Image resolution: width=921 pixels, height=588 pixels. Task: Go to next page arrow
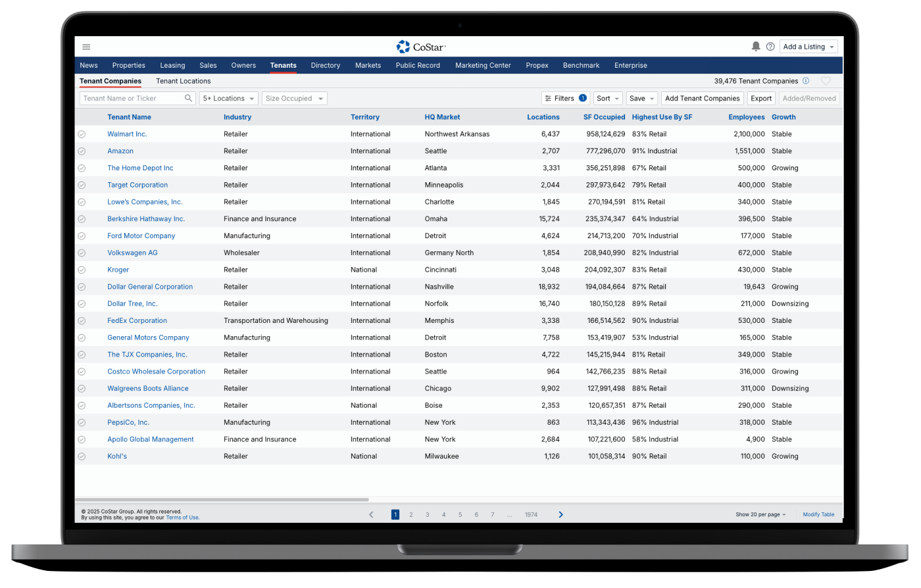tap(560, 515)
